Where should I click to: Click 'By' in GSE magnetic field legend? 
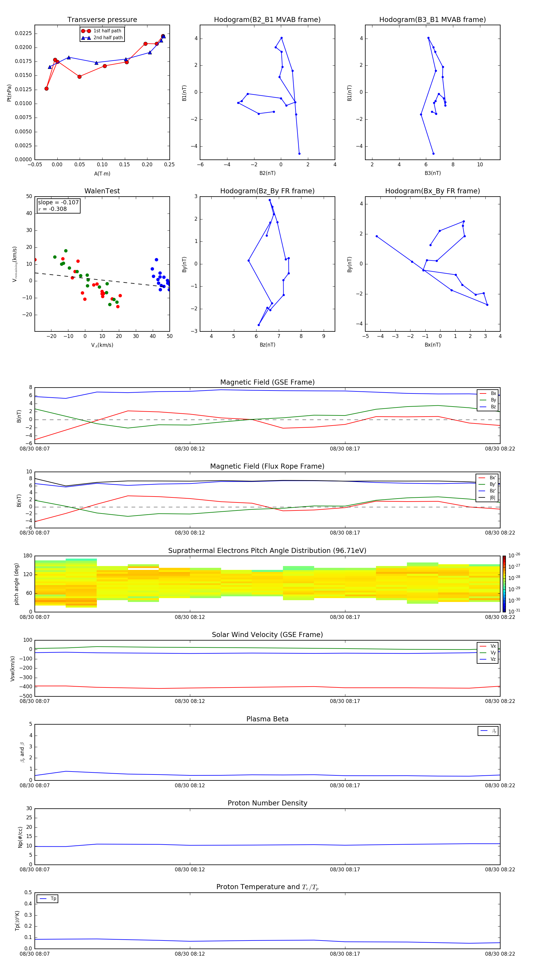488,400
